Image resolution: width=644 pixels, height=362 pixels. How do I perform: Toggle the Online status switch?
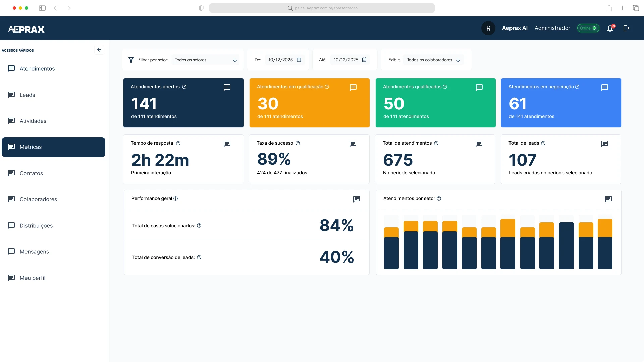588,28
